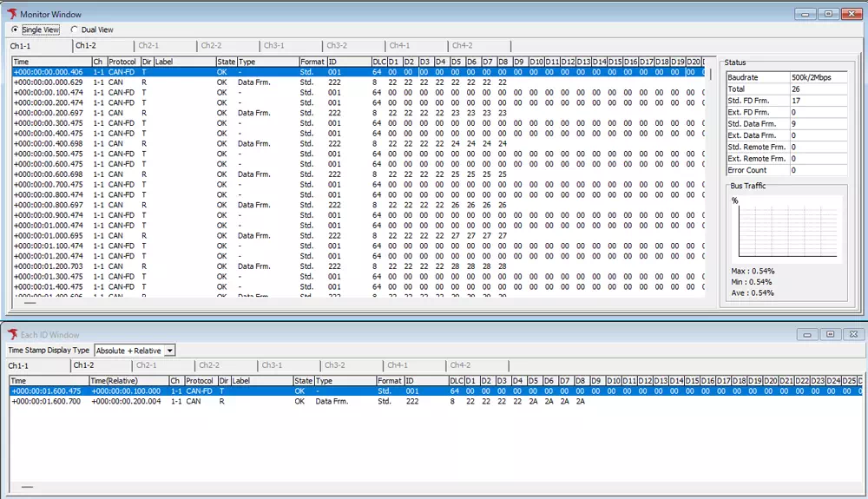
Task: Close the Each ID Window
Action: (x=852, y=334)
